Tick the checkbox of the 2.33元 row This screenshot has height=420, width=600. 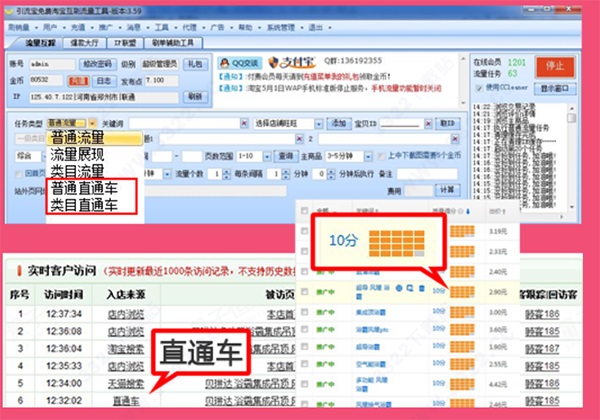pos(305,251)
